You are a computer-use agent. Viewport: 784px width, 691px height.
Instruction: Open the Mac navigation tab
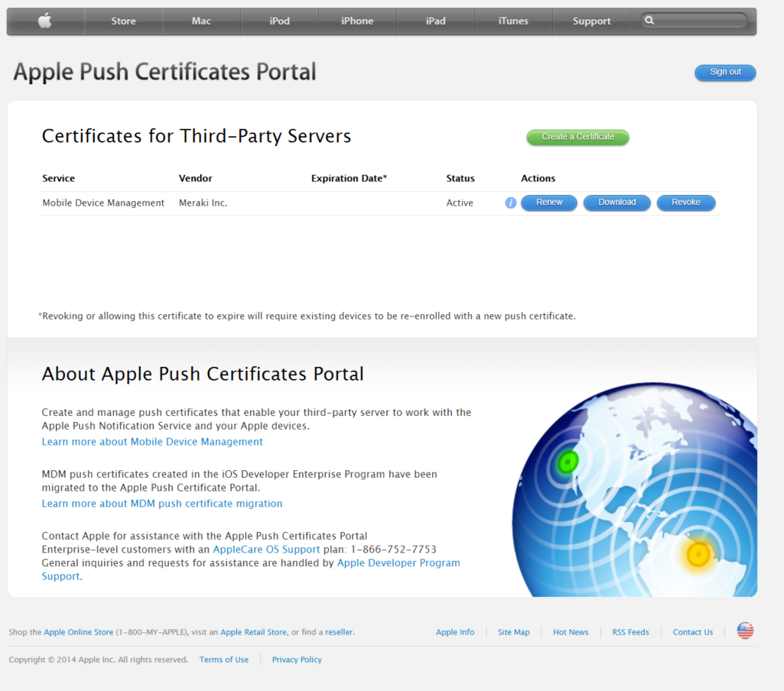pyautogui.click(x=201, y=21)
